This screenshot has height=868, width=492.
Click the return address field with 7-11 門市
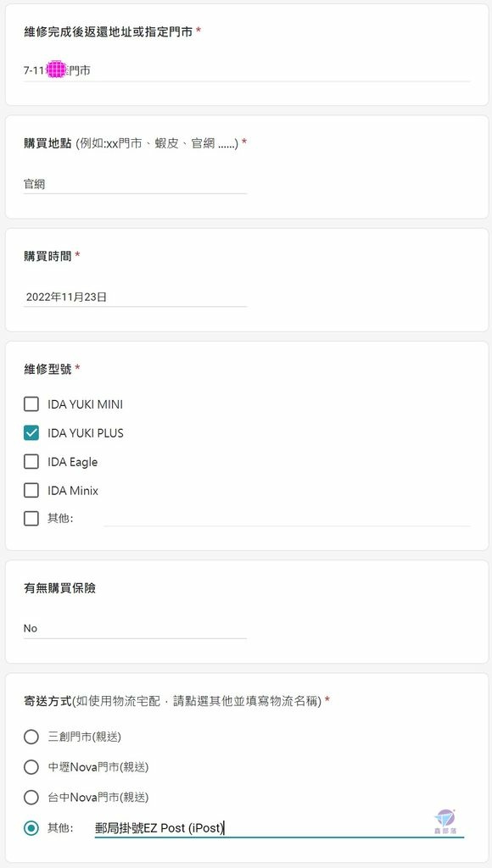click(x=247, y=71)
